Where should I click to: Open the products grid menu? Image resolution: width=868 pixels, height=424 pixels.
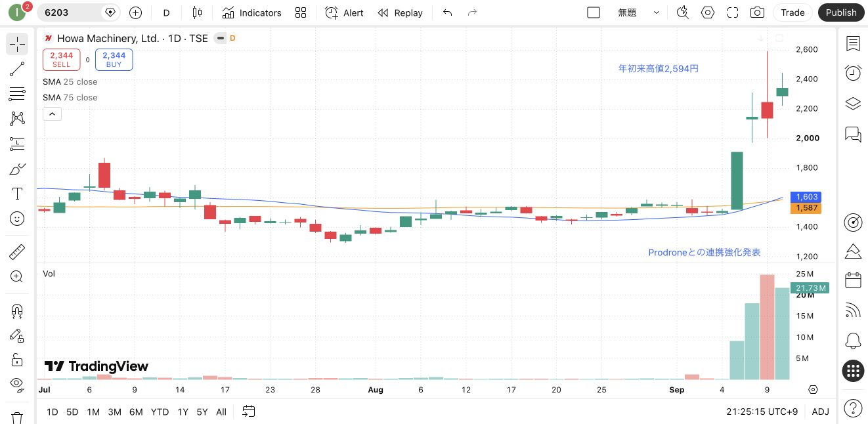coord(853,371)
